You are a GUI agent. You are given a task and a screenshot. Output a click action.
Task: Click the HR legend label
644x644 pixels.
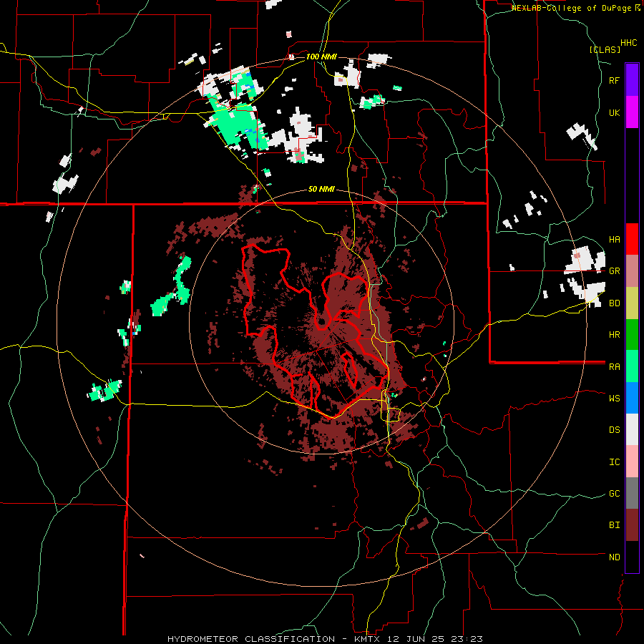(x=614, y=335)
